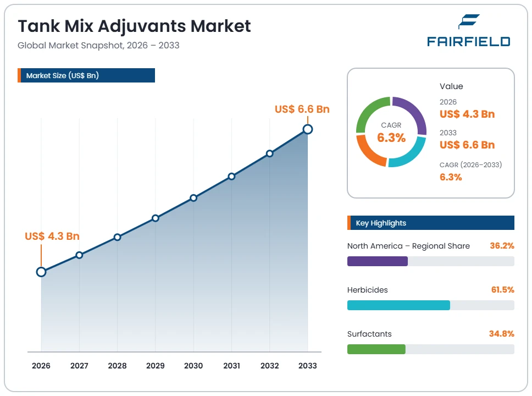Select the 2033 data point marker
Image resolution: width=532 pixels, height=396 pixels.
(308, 129)
